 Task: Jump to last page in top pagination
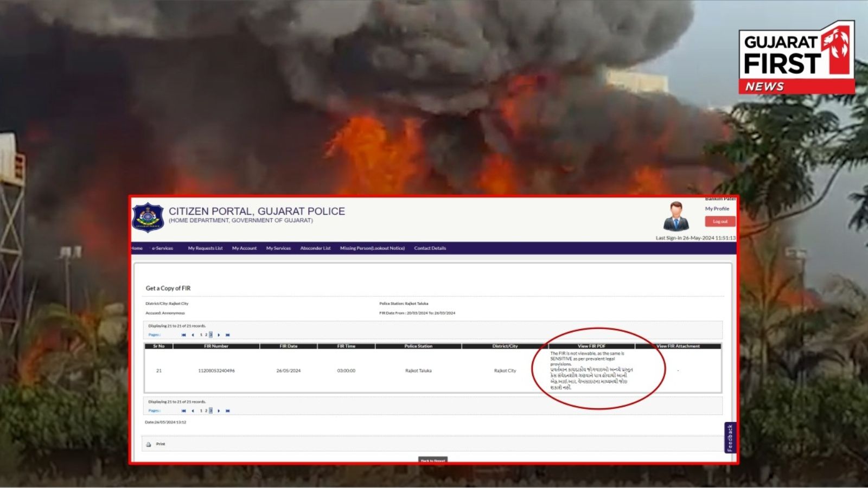[x=228, y=335]
